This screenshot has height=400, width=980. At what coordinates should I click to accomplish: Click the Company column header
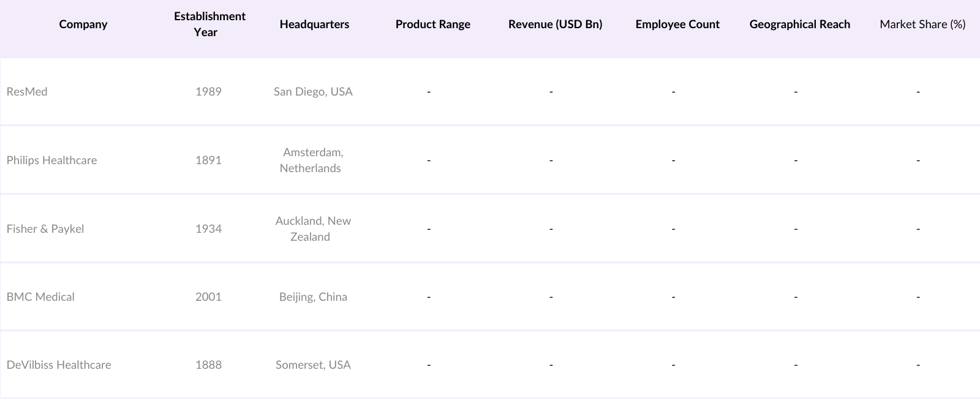click(x=83, y=25)
